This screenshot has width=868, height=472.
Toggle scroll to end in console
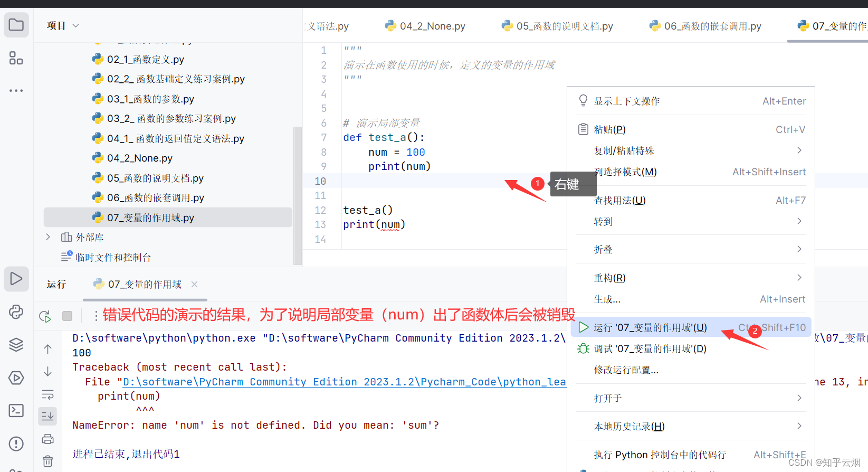tap(47, 416)
